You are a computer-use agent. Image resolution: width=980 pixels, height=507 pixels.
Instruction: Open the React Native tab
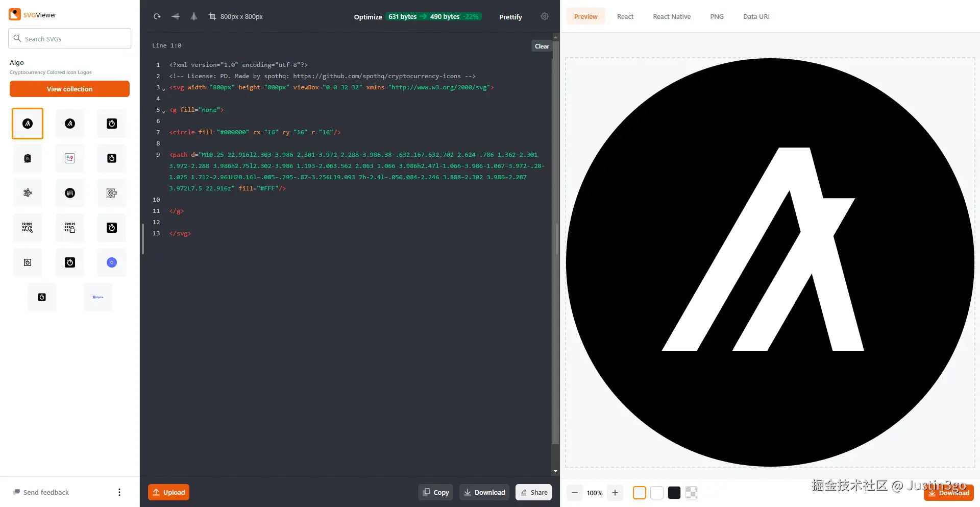click(672, 16)
